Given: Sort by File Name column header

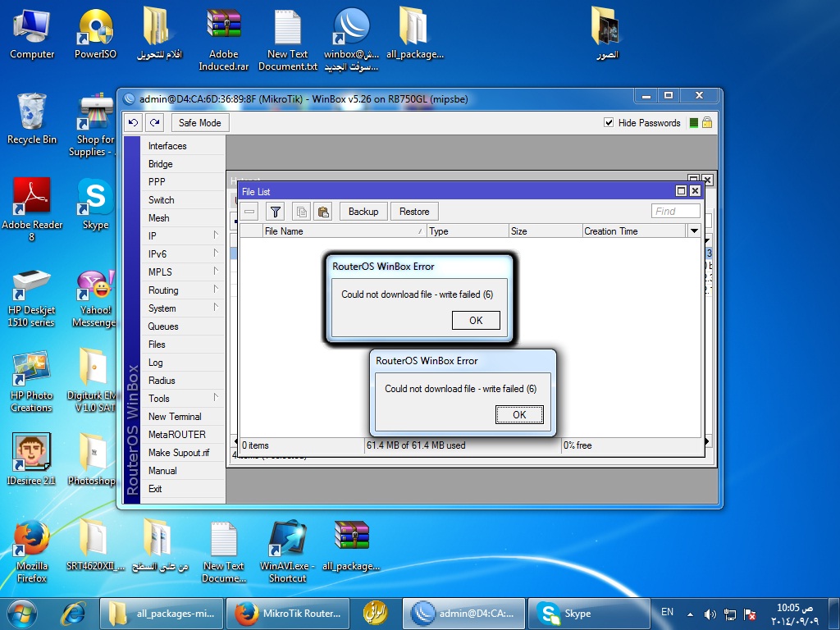Looking at the screenshot, I should [x=344, y=231].
